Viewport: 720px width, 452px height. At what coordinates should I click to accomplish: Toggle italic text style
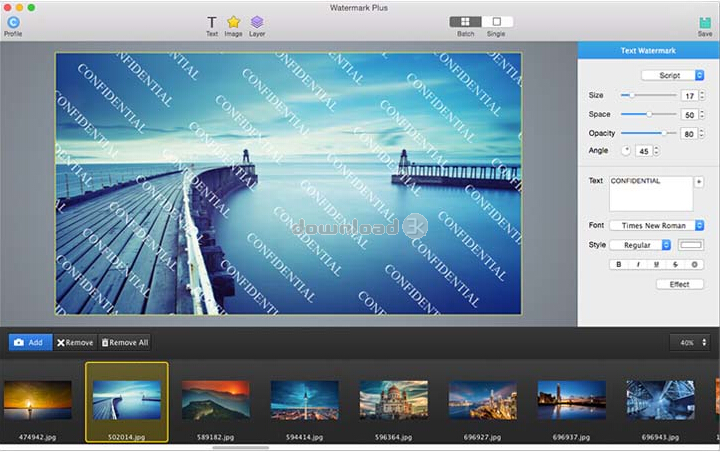637,264
